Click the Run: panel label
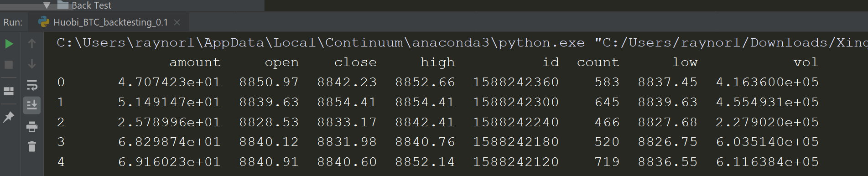Image resolution: width=868 pixels, height=176 pixels. pos(13,22)
